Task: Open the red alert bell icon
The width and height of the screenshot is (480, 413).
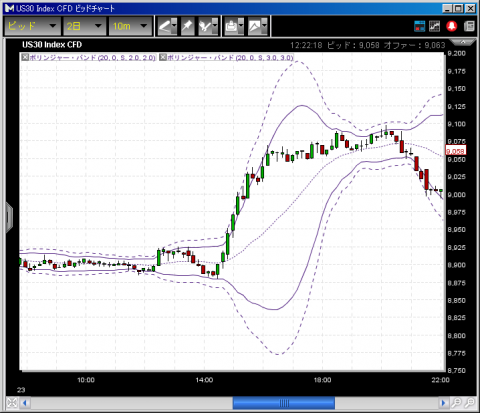Action: pyautogui.click(x=452, y=26)
